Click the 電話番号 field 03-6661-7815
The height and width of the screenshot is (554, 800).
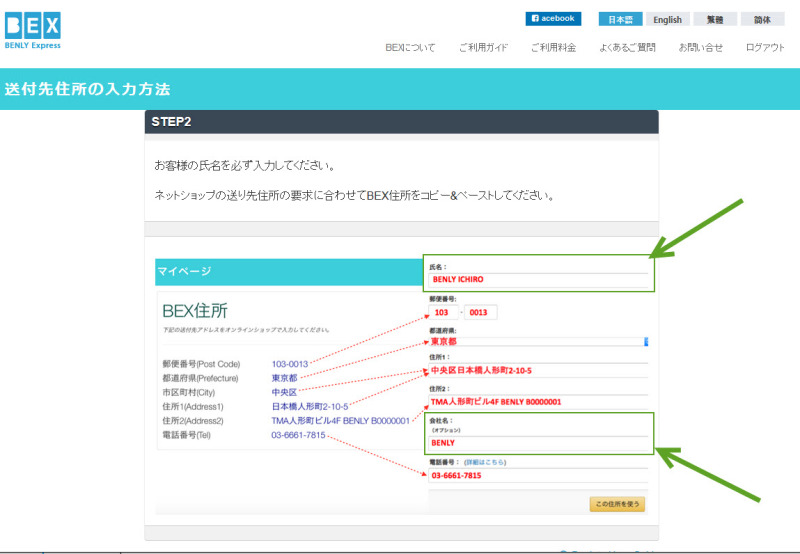coord(538,475)
